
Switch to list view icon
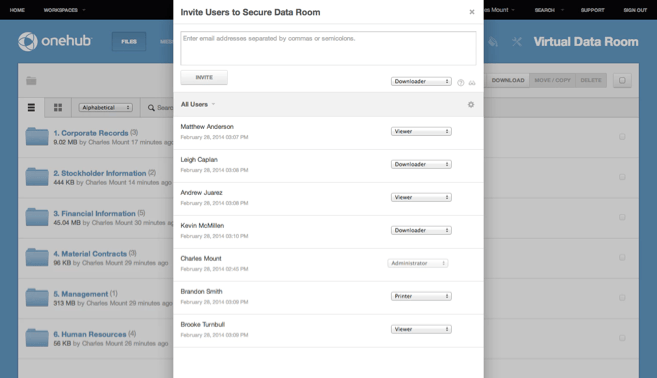[x=31, y=108]
